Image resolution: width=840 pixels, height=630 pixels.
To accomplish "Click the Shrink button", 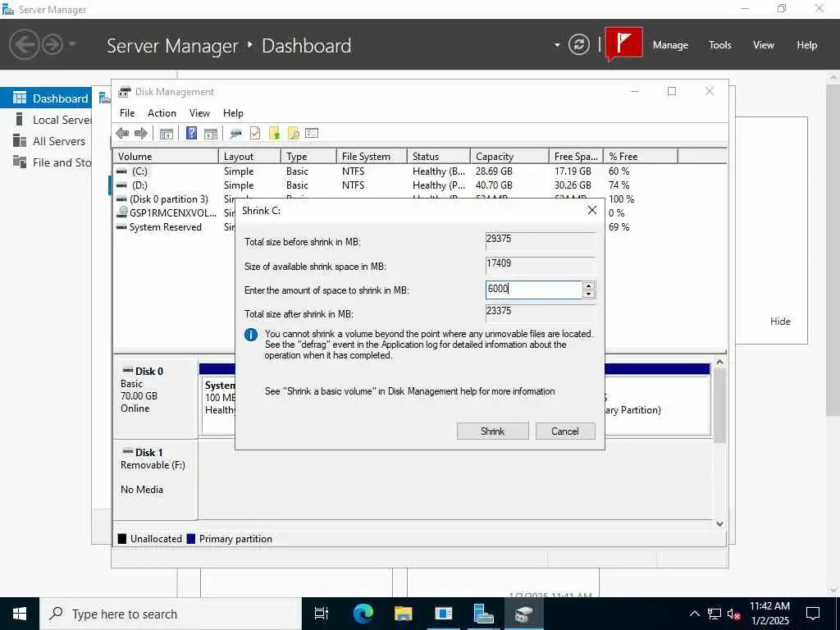I will [x=492, y=431].
